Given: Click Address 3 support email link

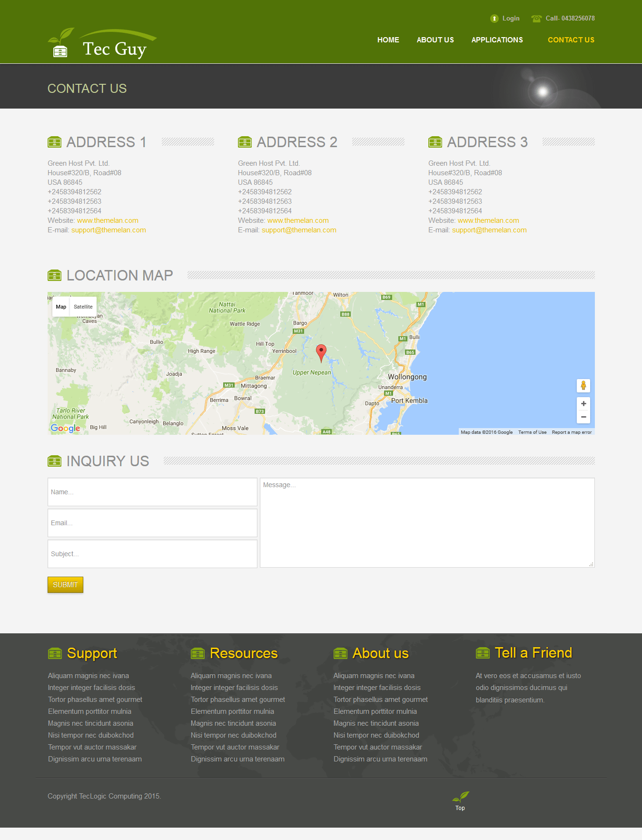Looking at the screenshot, I should coord(489,230).
